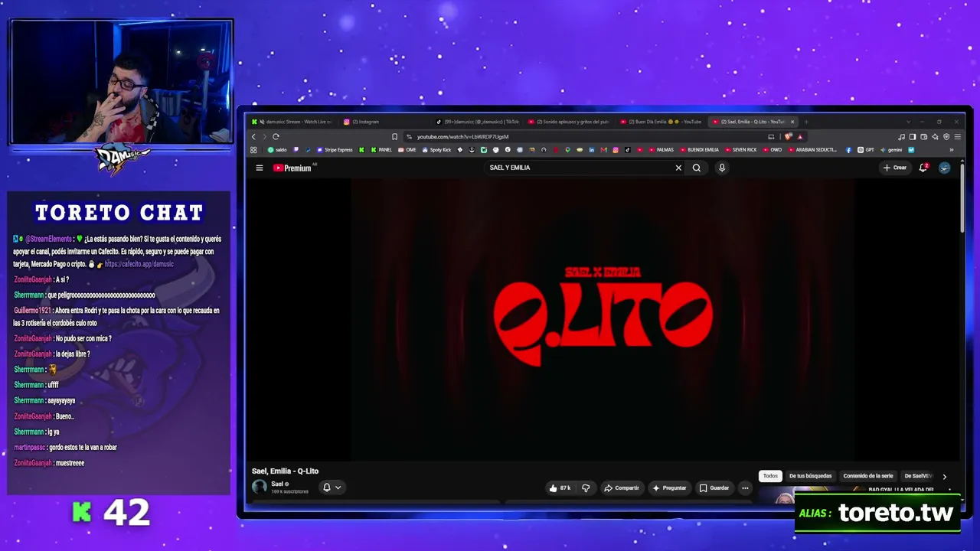Open the Leo AI sparkle icon
Screen dimensions: 980x551
point(935,137)
